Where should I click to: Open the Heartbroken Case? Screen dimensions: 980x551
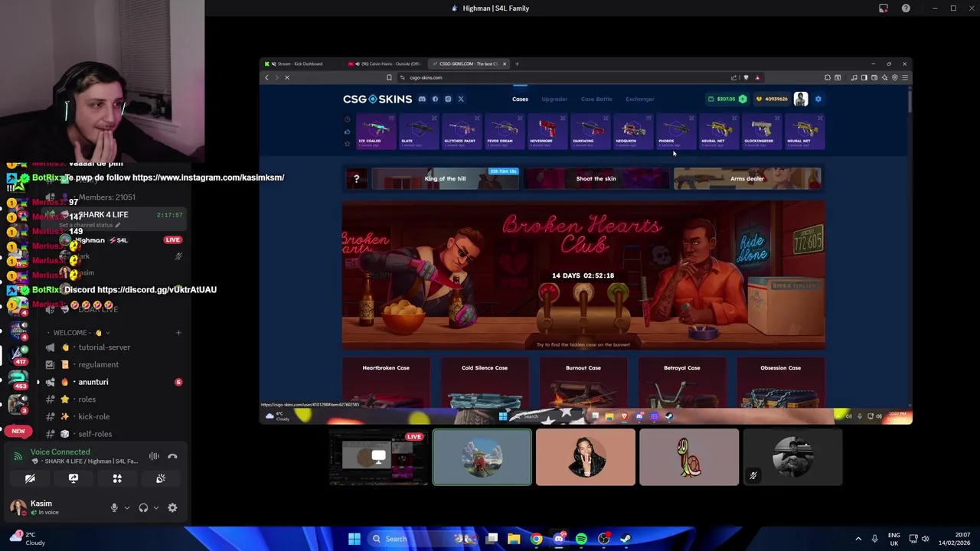[x=386, y=382]
